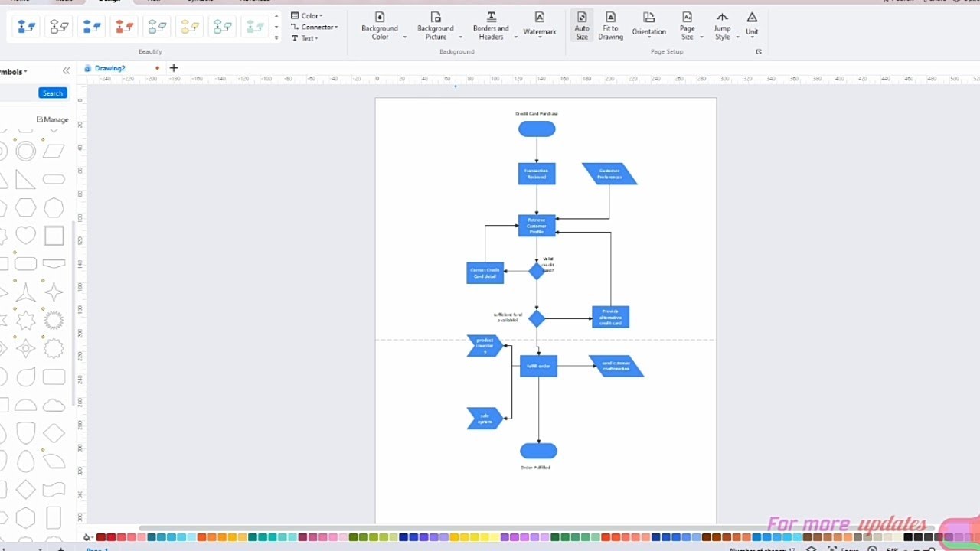Select the send customer confirmation shape
Screen dimensions: 980x551
click(616, 366)
